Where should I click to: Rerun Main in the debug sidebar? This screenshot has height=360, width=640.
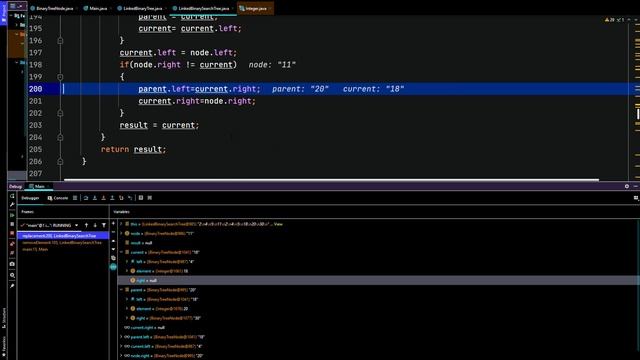click(12, 196)
